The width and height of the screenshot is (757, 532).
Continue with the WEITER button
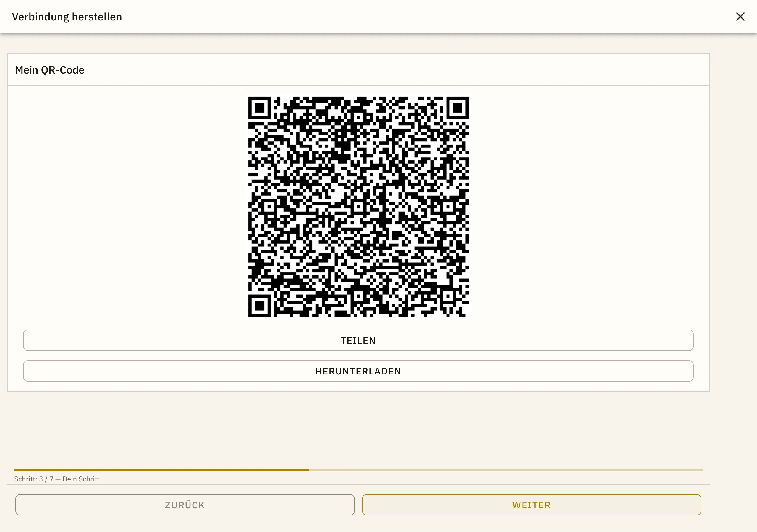point(531,505)
